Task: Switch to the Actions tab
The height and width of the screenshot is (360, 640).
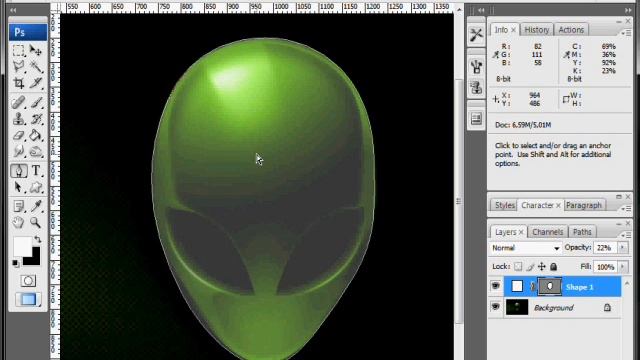Action: (571, 30)
